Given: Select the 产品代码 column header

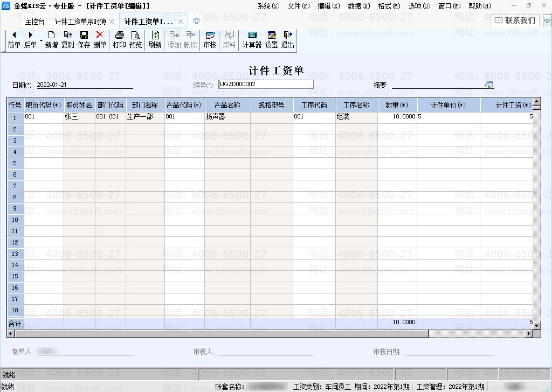Looking at the screenshot, I should [x=184, y=105].
